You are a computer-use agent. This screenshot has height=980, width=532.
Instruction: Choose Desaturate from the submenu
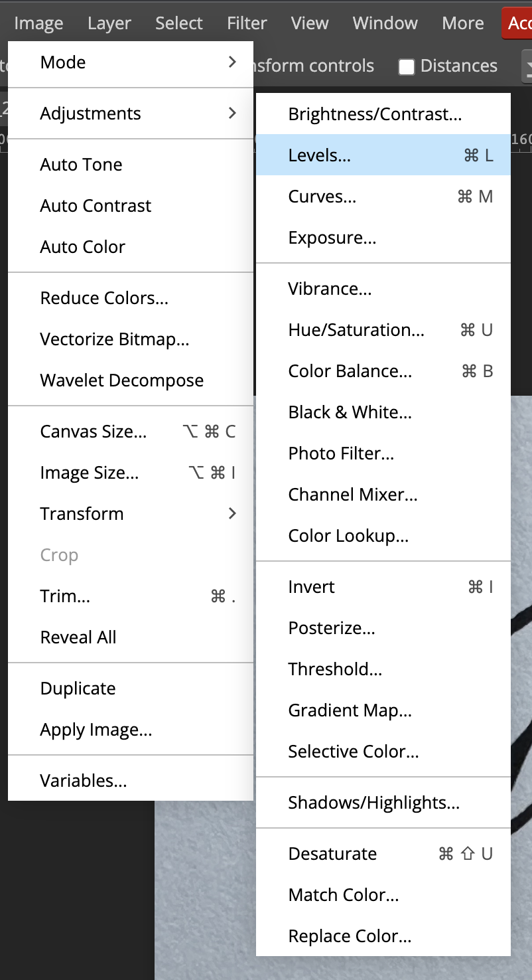coord(383,854)
